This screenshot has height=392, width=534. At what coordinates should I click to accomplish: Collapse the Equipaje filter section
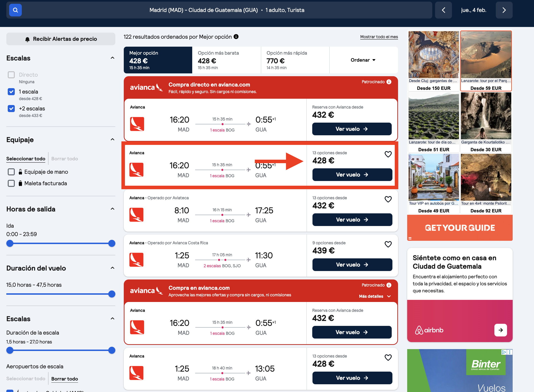pyautogui.click(x=113, y=139)
